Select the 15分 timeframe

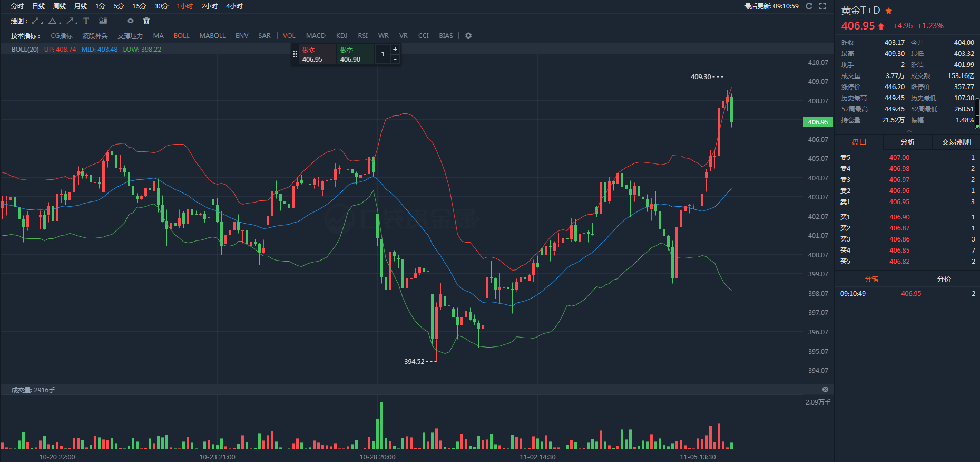pyautogui.click(x=139, y=6)
